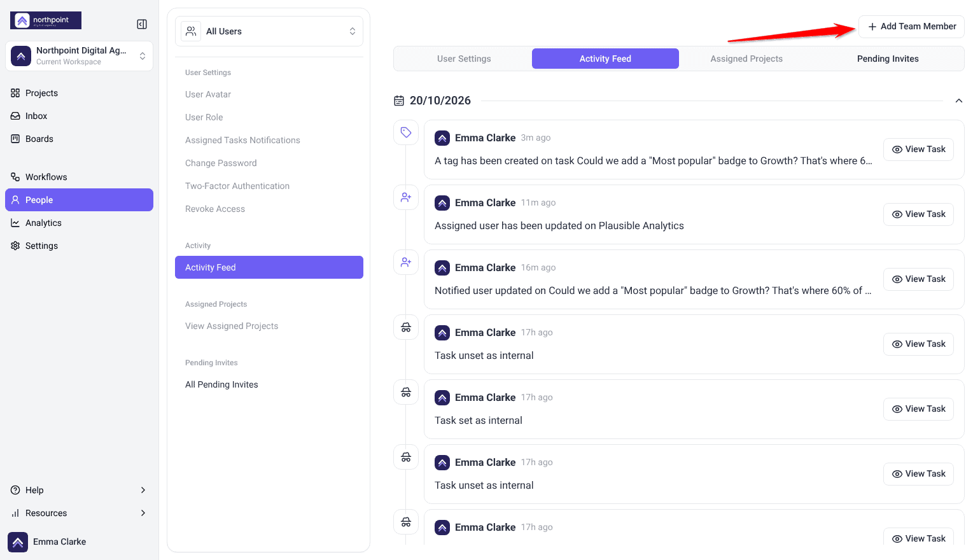980x560 pixels.
Task: Open the Assigned Projects tab
Action: [746, 59]
